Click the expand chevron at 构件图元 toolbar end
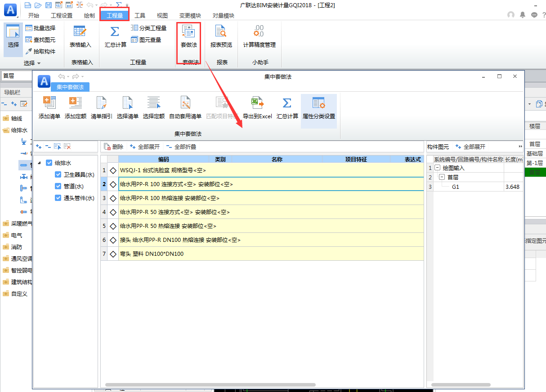This screenshot has width=546, height=392. pyautogui.click(x=521, y=147)
